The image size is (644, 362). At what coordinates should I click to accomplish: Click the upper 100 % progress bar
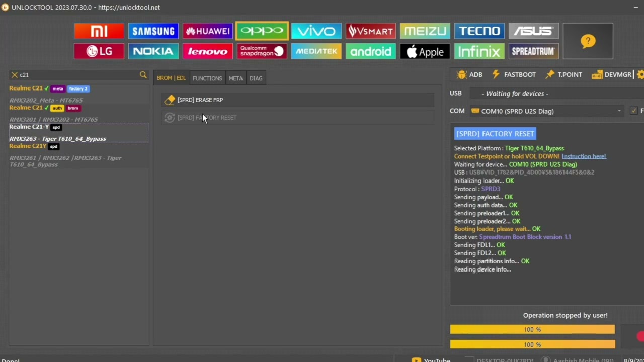[532, 329]
